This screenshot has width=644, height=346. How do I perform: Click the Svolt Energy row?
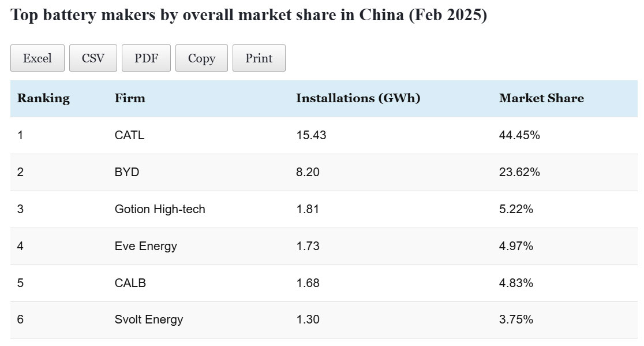pyautogui.click(x=149, y=319)
